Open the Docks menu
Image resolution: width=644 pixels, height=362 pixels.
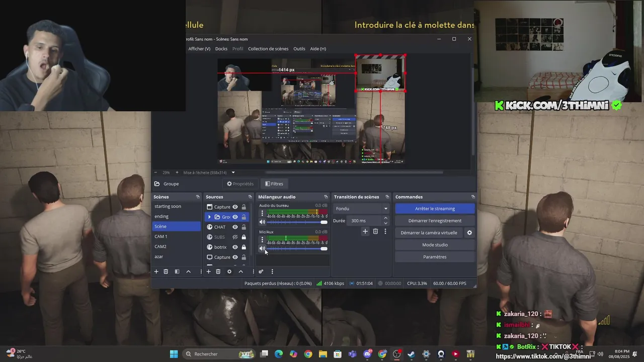point(221,49)
